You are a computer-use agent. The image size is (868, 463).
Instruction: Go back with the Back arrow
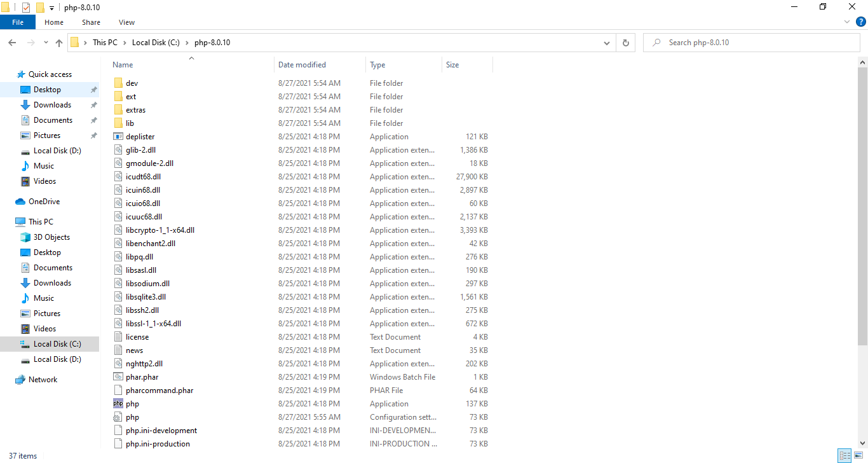12,43
